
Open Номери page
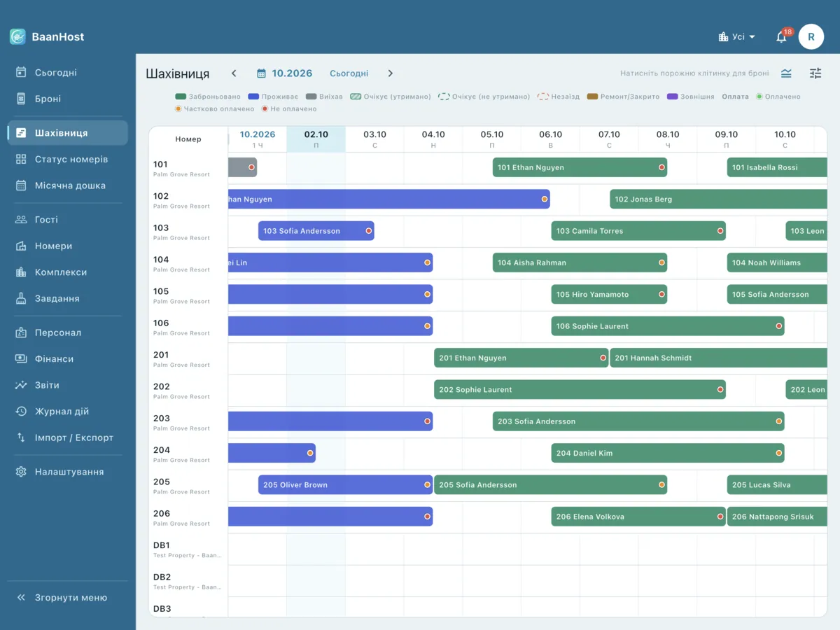pos(68,246)
